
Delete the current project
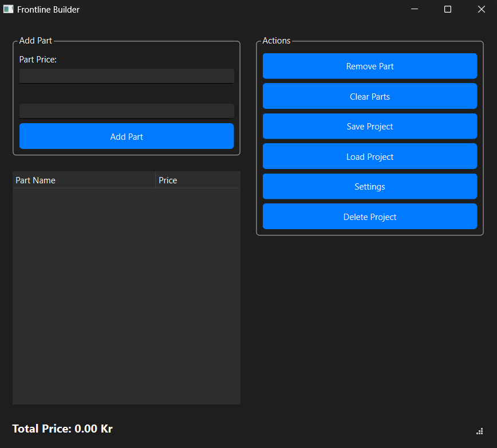pyautogui.click(x=369, y=217)
